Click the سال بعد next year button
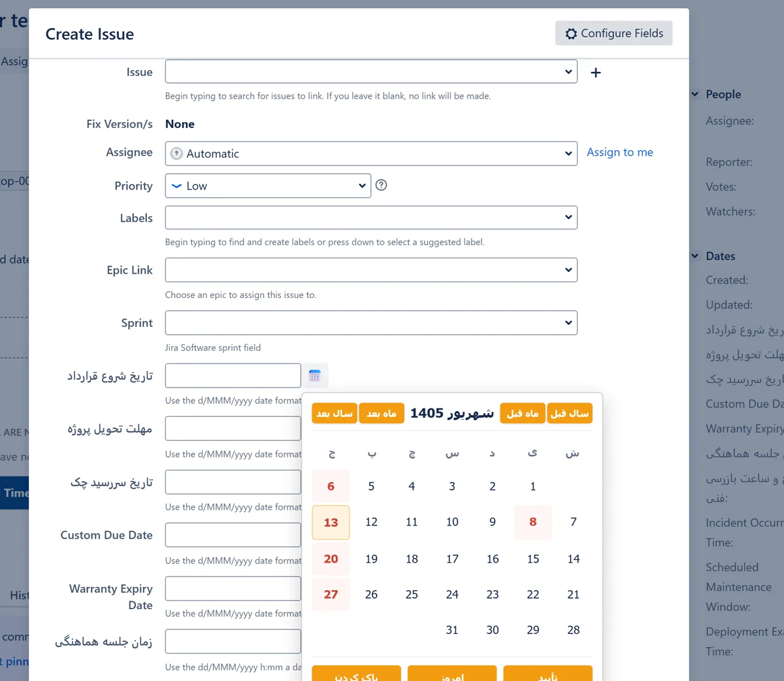Image resolution: width=784 pixels, height=681 pixels. pyautogui.click(x=335, y=413)
